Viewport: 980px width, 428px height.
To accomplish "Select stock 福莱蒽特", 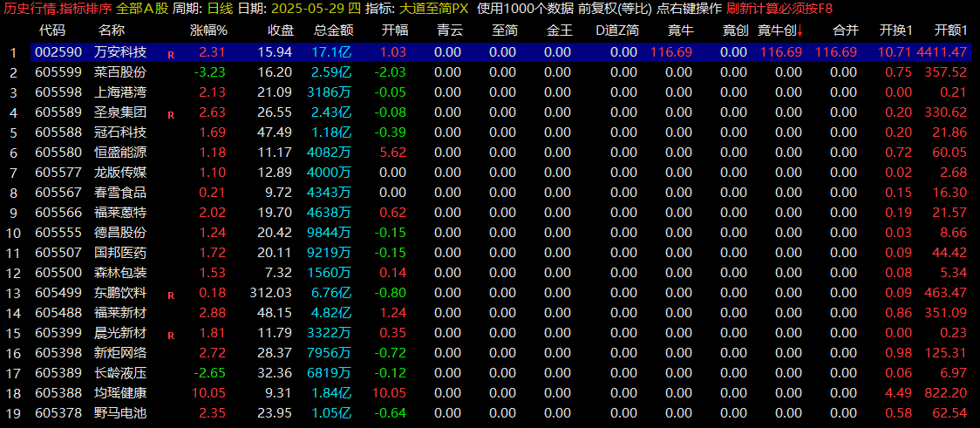I will pyautogui.click(x=120, y=213).
